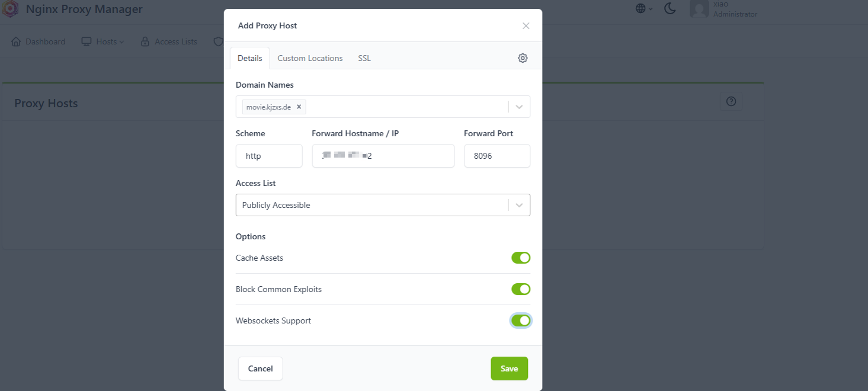This screenshot has width=868, height=391.
Task: Click the user avatar icon
Action: pos(699,9)
